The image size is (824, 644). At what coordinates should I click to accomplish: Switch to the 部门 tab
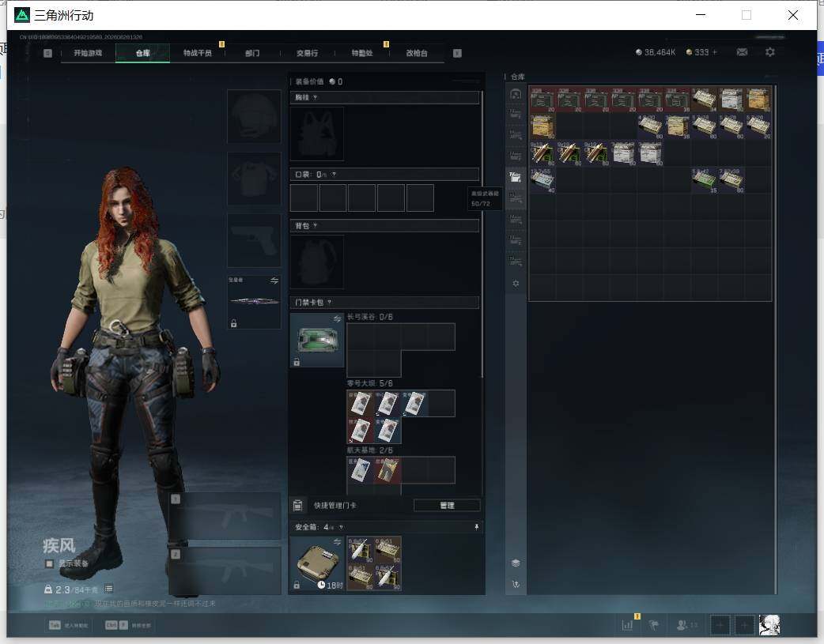click(252, 53)
